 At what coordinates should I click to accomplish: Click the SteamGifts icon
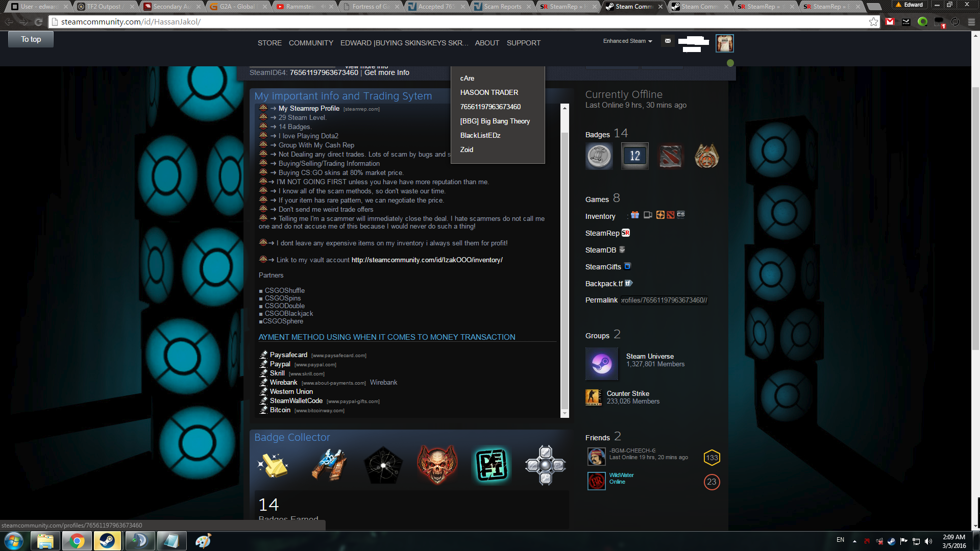point(627,266)
